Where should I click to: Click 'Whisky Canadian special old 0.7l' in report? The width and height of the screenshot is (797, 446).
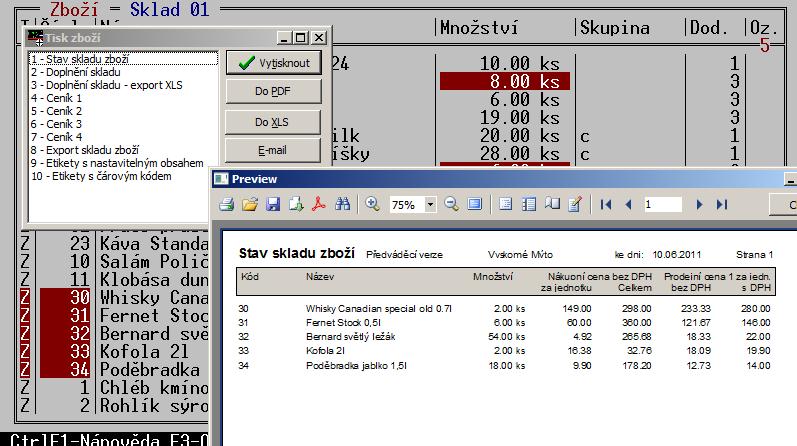(379, 309)
